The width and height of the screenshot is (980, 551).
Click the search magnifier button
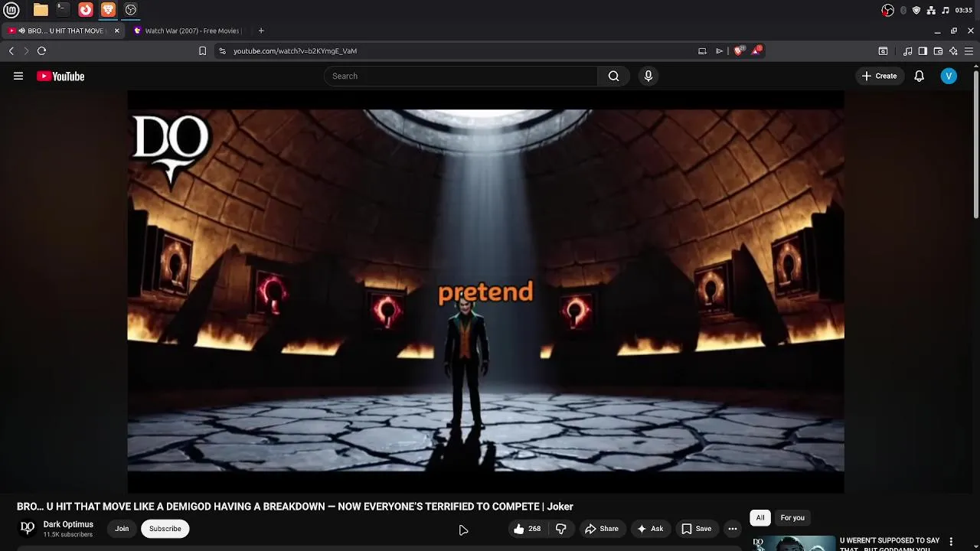click(613, 76)
